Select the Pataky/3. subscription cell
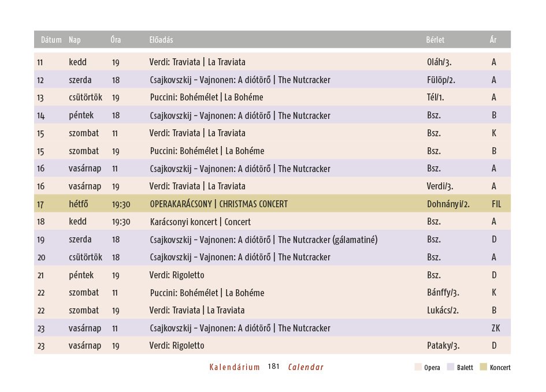546x392 pixels. [443, 346]
